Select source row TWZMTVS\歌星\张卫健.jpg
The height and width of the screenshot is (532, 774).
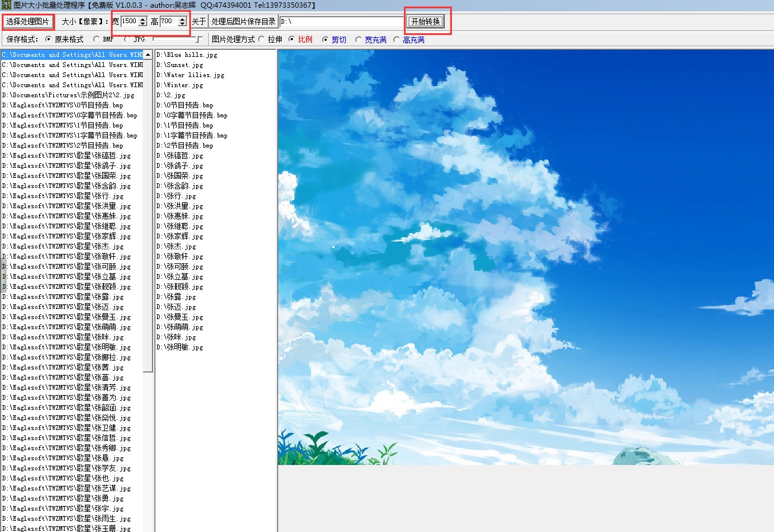pos(72,428)
